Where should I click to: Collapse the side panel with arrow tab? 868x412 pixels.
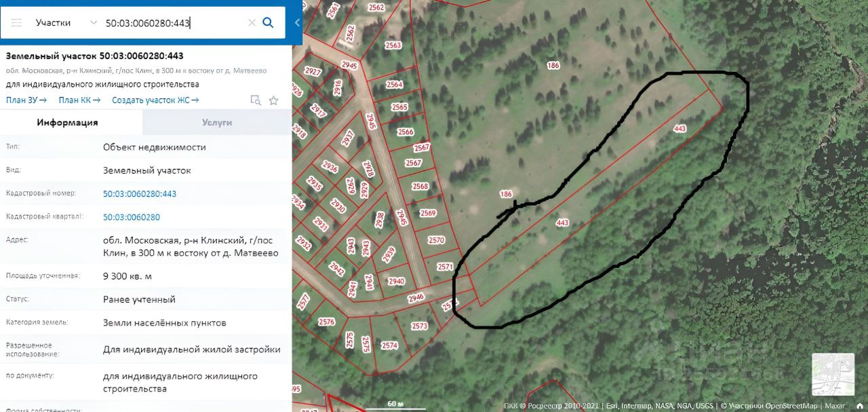point(297,22)
